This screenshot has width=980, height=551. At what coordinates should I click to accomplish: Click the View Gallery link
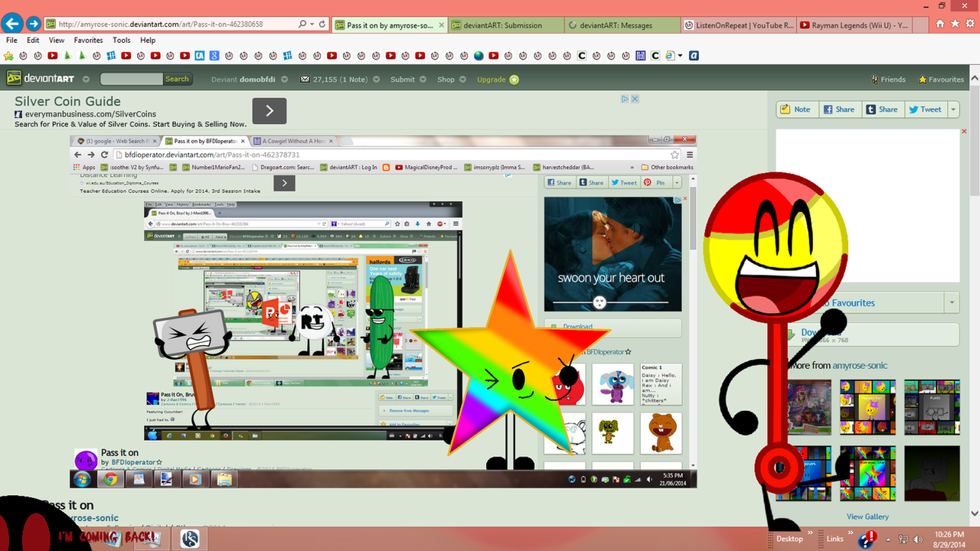867,517
